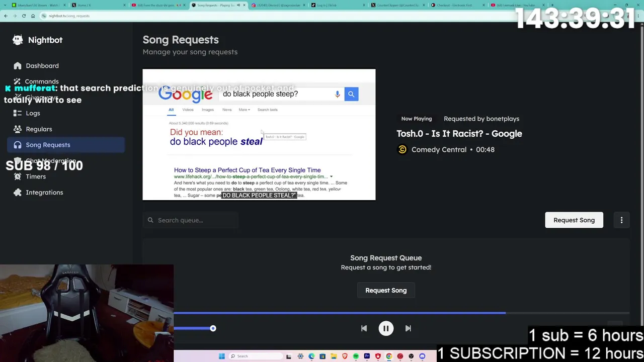
Task: Open the Commands wand icon
Action: click(x=18, y=81)
